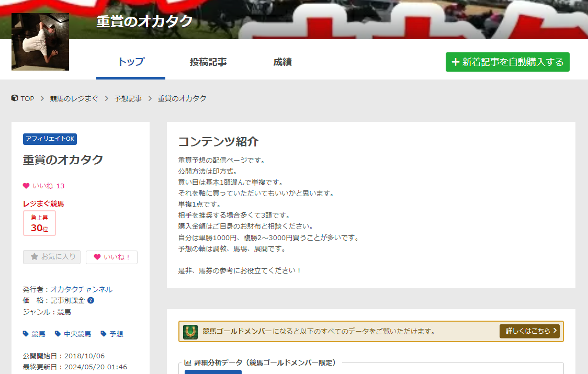Click tag icon beside 予想 tag
This screenshot has width=588, height=374.
coord(104,334)
